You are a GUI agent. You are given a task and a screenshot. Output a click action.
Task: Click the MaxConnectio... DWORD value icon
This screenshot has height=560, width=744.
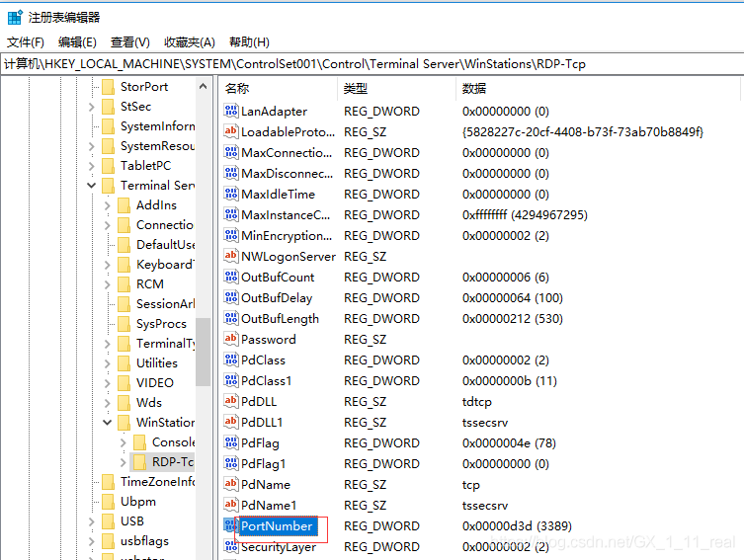point(231,152)
